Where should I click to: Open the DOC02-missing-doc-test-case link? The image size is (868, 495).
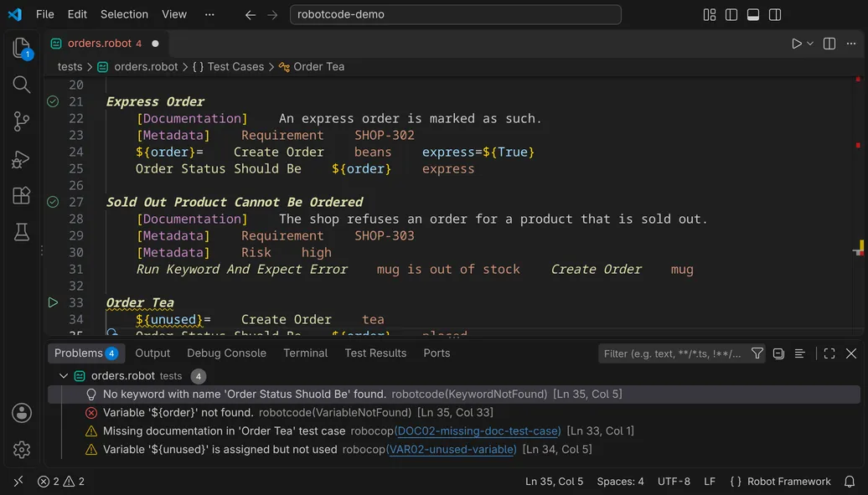point(478,431)
